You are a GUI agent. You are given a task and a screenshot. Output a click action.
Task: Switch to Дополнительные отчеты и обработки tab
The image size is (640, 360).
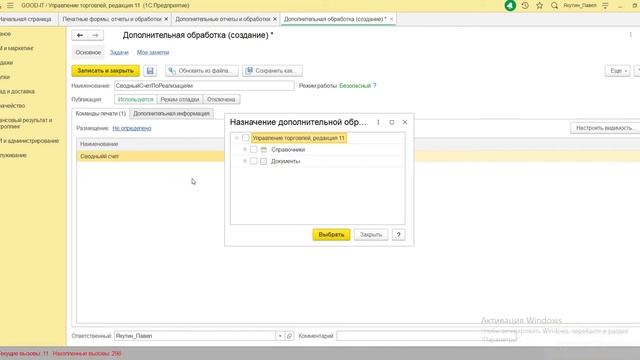tap(223, 19)
